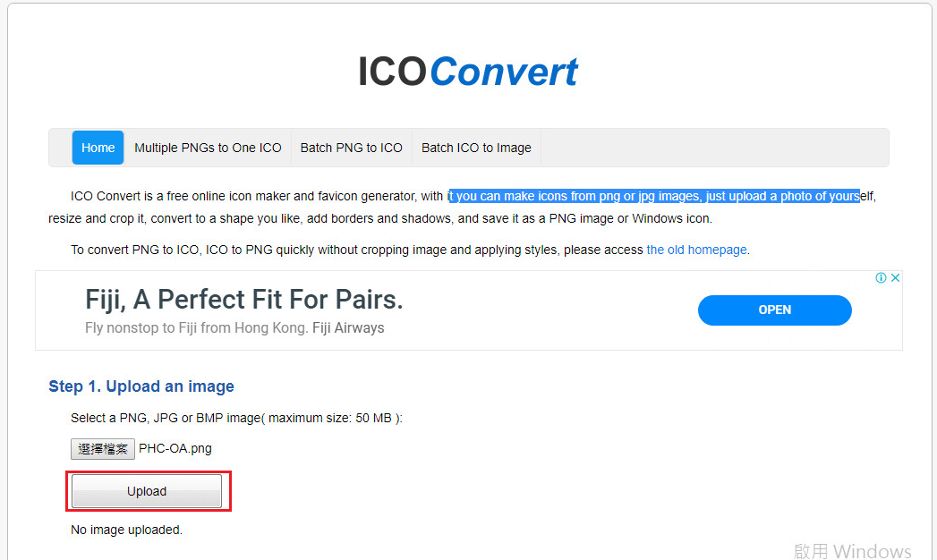This screenshot has height=560, width=937.
Task: Click the 啟用 Windows activation watermark
Action: pyautogui.click(x=852, y=551)
